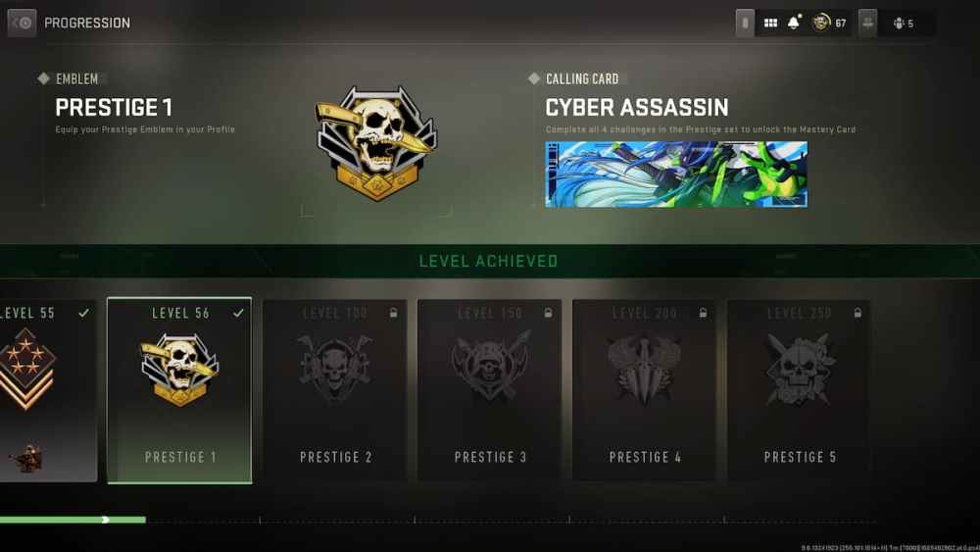Screen dimensions: 980x552
Task: Click the Cyber Assassin calling card image
Action: (676, 175)
